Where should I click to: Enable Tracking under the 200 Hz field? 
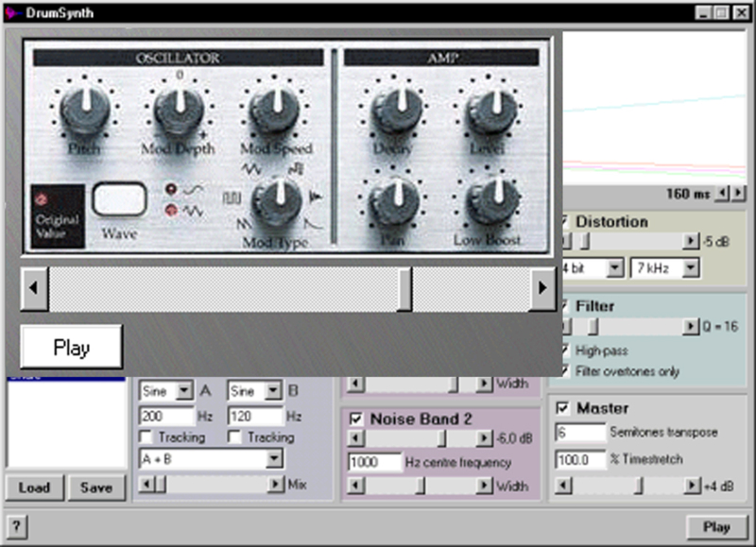146,436
